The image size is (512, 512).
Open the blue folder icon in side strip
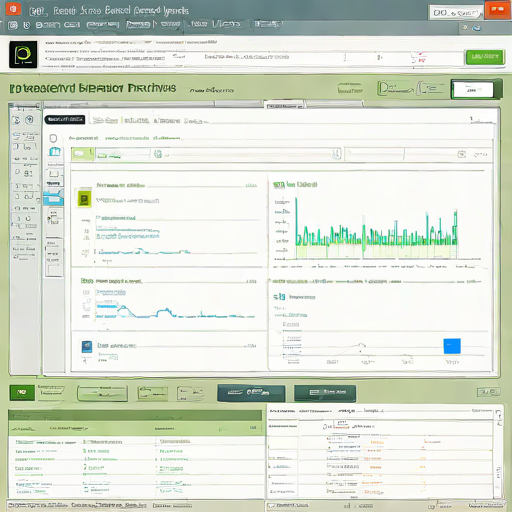53,197
